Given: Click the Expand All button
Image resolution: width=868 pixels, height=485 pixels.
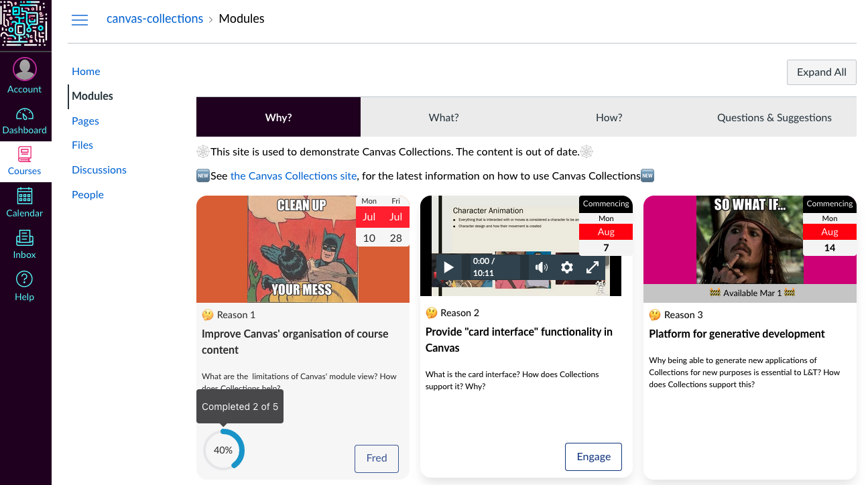Looking at the screenshot, I should tap(821, 72).
